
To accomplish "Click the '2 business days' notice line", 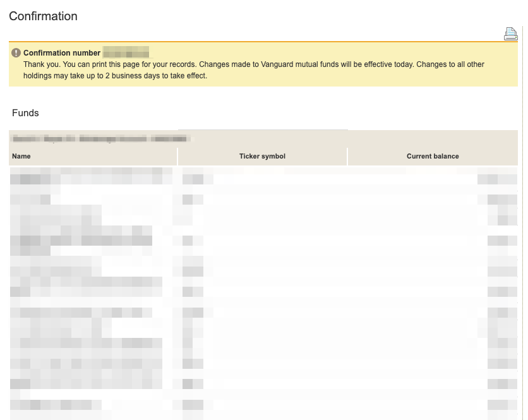I will [115, 76].
